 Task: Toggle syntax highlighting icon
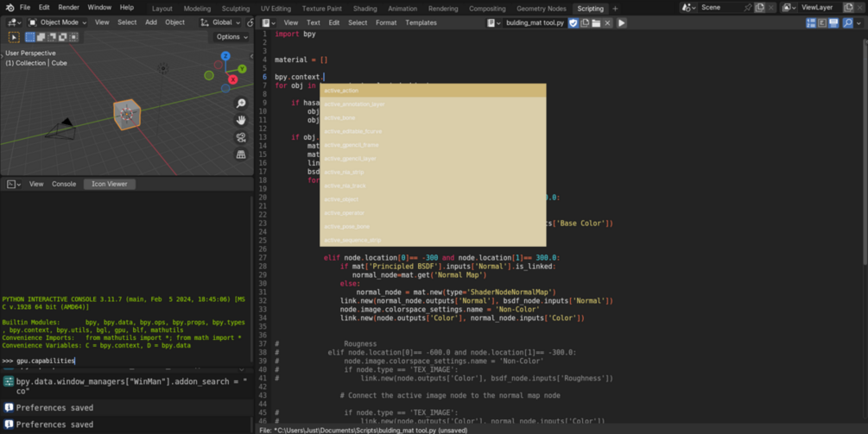(x=833, y=22)
